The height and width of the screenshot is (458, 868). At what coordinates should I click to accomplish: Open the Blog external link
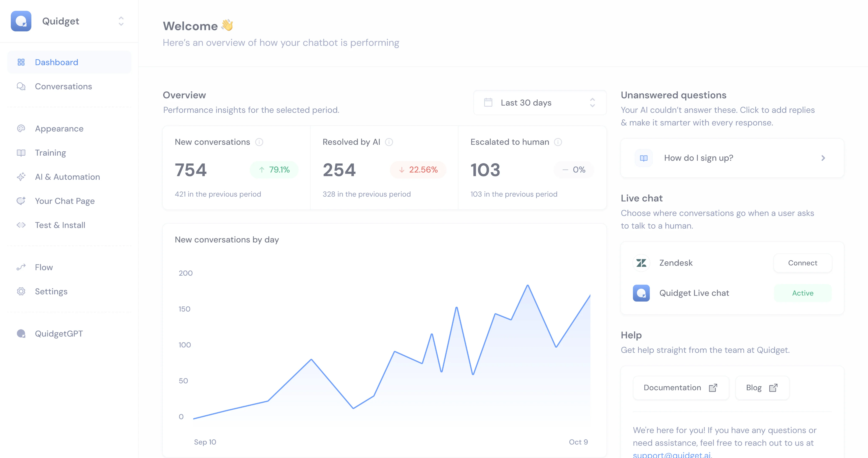click(762, 388)
